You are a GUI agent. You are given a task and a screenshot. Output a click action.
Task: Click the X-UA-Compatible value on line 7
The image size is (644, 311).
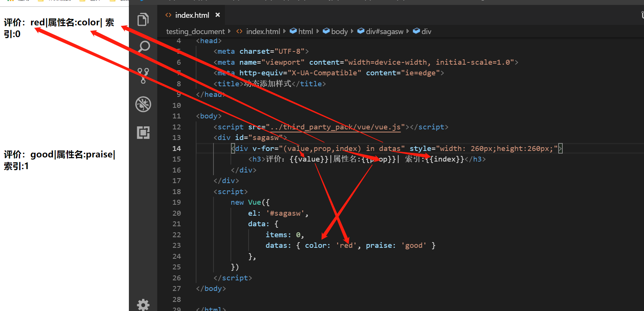(x=324, y=73)
